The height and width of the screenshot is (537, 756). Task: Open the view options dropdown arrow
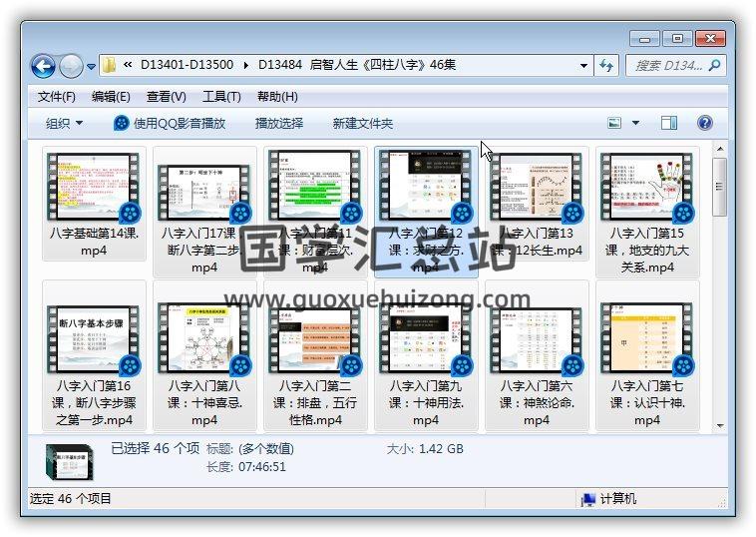click(636, 123)
